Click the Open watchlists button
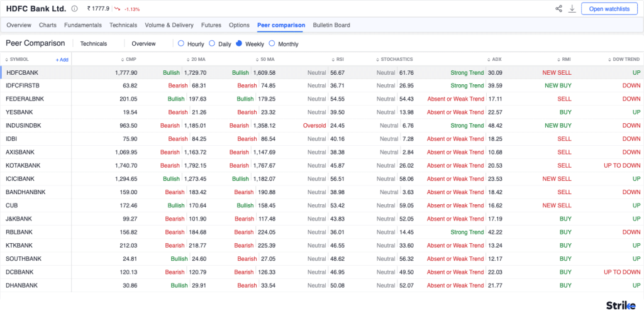The width and height of the screenshot is (644, 316). pos(609,9)
